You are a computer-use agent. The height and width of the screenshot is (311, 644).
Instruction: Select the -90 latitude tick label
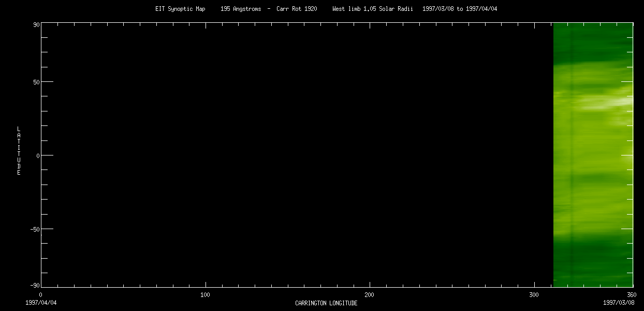[35, 286]
